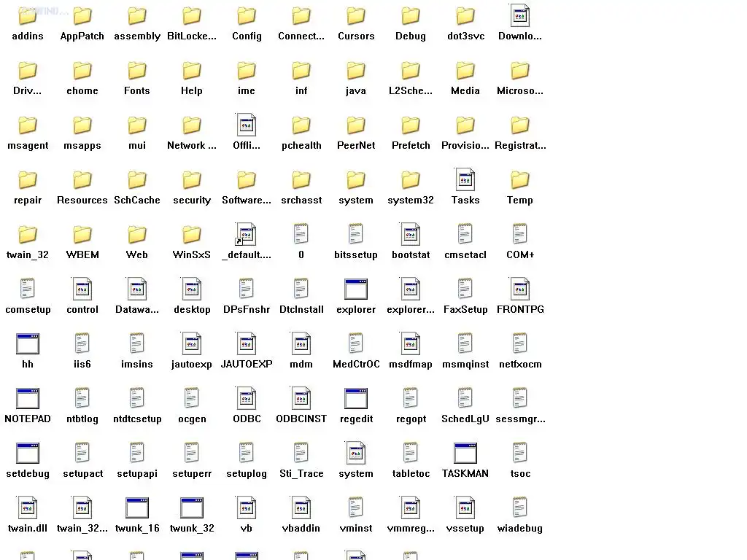Select the Fonts folder icon
The width and height of the screenshot is (747, 560).
137,71
